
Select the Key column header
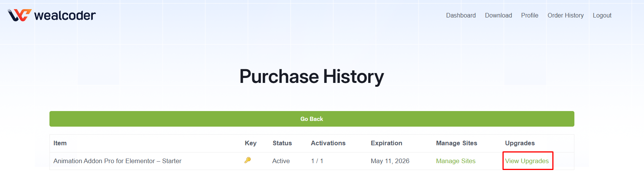251,143
